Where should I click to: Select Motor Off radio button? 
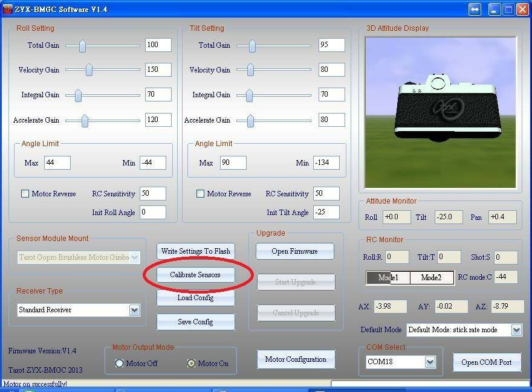(119, 363)
